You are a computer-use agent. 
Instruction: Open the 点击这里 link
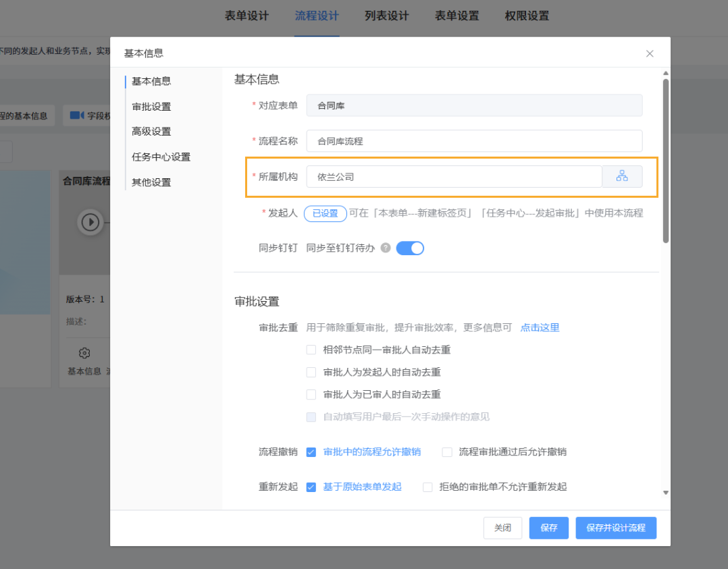pos(540,327)
